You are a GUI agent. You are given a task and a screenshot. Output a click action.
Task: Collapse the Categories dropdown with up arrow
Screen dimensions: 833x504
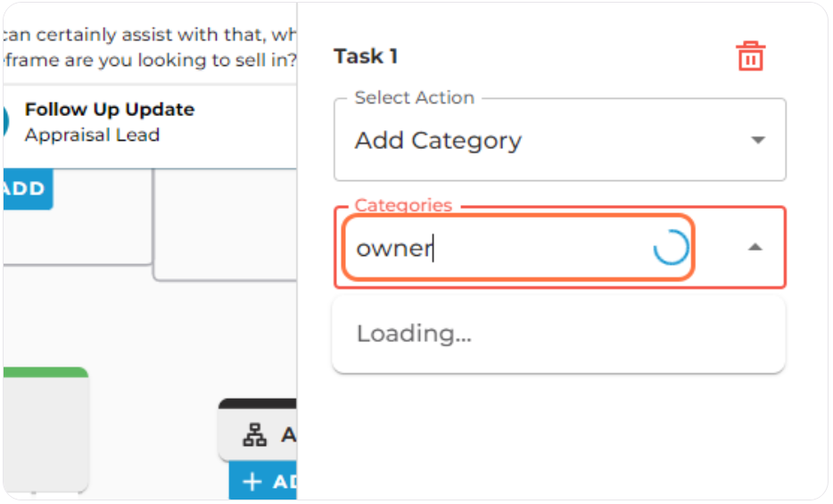(x=755, y=247)
